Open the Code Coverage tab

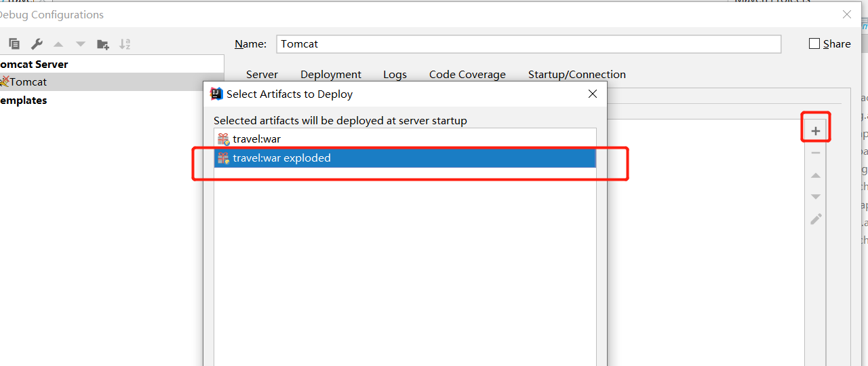click(467, 75)
